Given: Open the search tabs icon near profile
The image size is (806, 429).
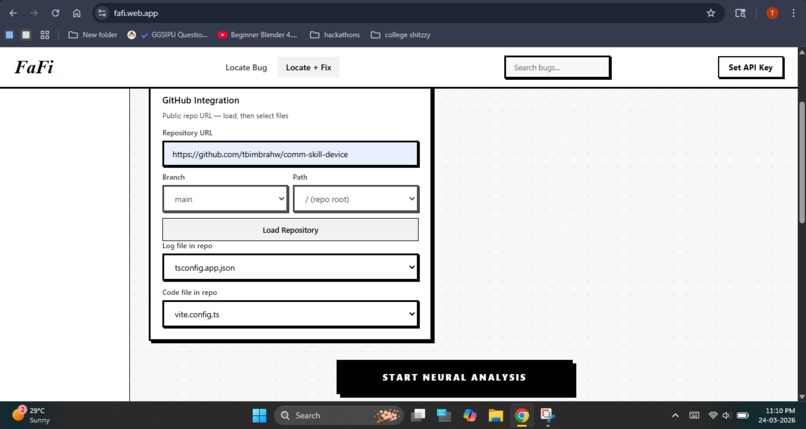Looking at the screenshot, I should tap(740, 13).
